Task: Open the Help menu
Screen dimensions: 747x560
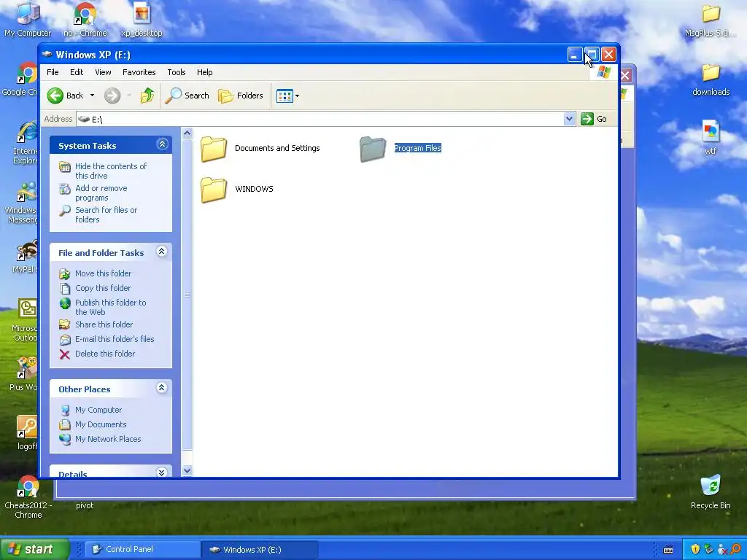Action: point(204,72)
